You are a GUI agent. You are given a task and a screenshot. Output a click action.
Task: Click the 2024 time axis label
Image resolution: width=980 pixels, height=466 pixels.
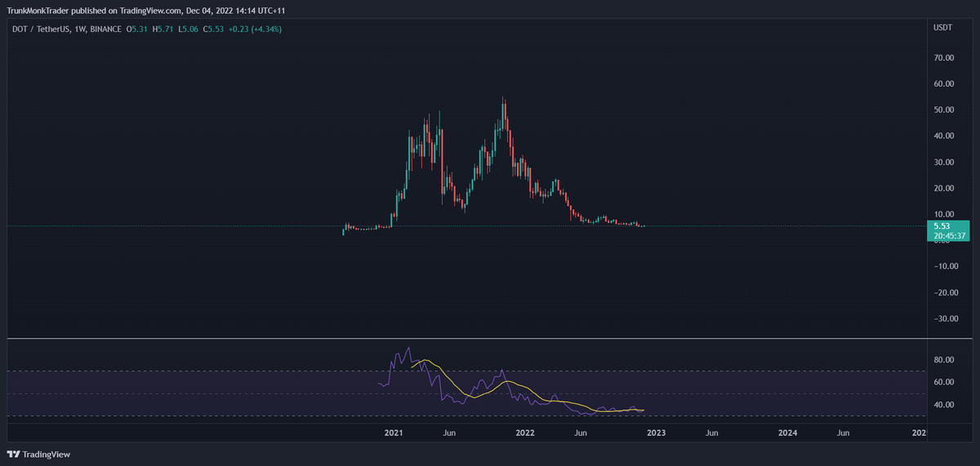click(x=787, y=432)
